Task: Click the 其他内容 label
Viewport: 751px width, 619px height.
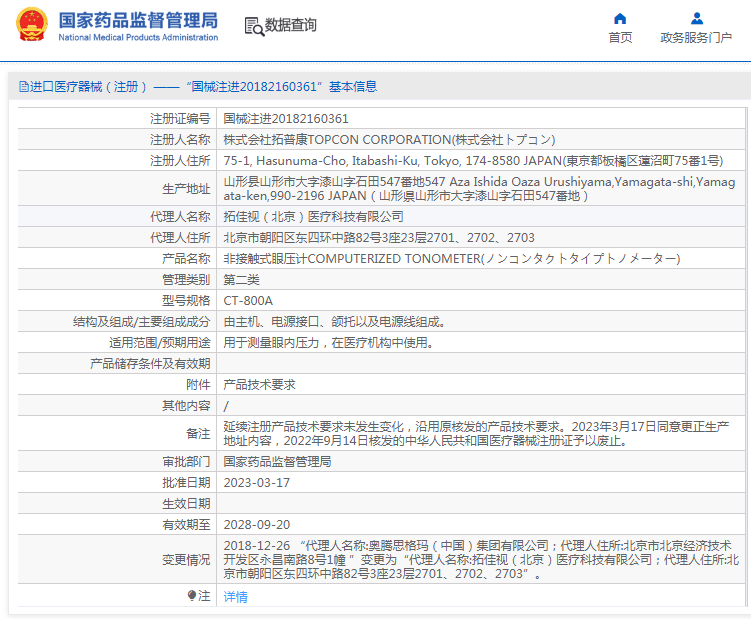Action: (x=186, y=406)
